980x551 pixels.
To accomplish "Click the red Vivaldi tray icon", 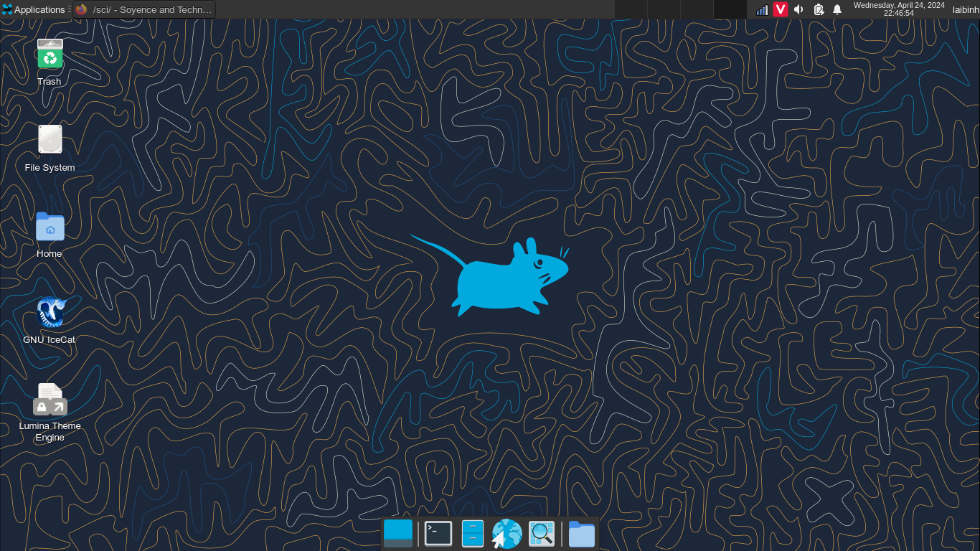I will click(x=780, y=9).
